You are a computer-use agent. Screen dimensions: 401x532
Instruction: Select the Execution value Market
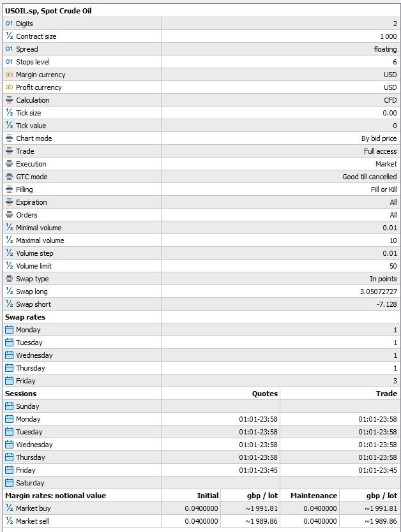(386, 164)
